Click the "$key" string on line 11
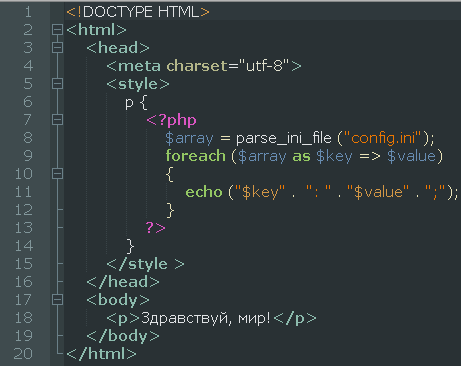 [260, 192]
